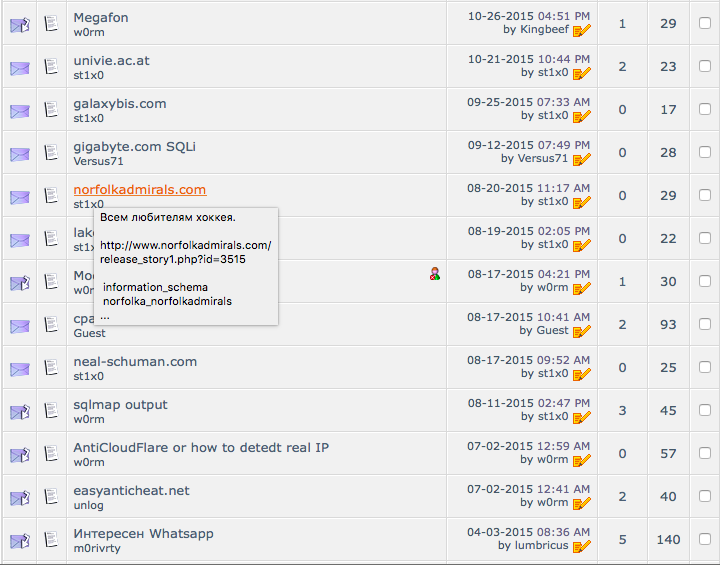Open the Интересен Whatsapp thread
The width and height of the screenshot is (720, 565).
point(143,534)
